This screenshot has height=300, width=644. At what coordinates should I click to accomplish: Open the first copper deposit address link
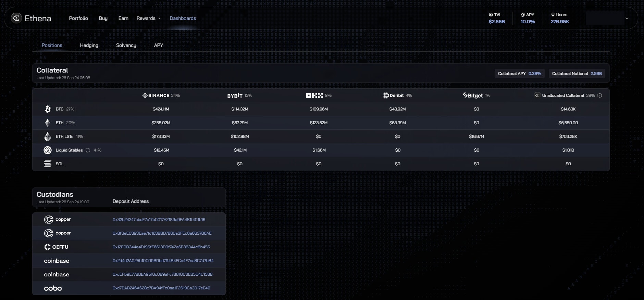point(159,220)
